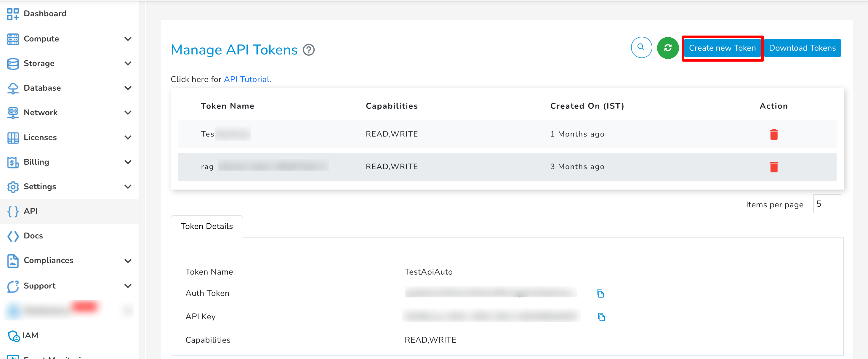Click the Create new Token button

[723, 48]
